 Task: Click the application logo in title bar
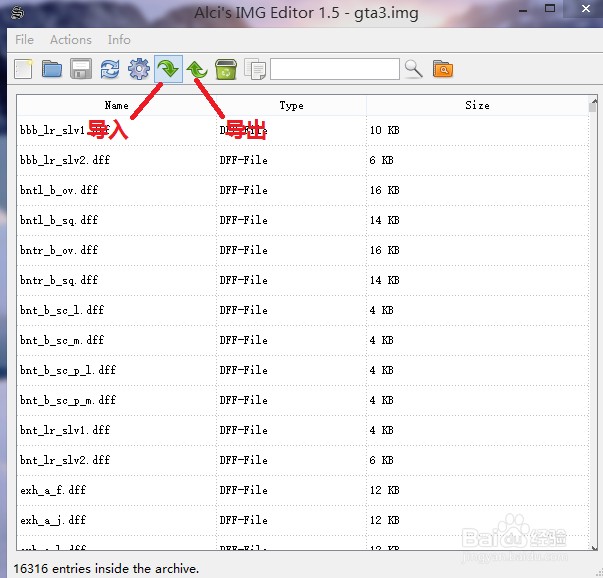pyautogui.click(x=17, y=12)
